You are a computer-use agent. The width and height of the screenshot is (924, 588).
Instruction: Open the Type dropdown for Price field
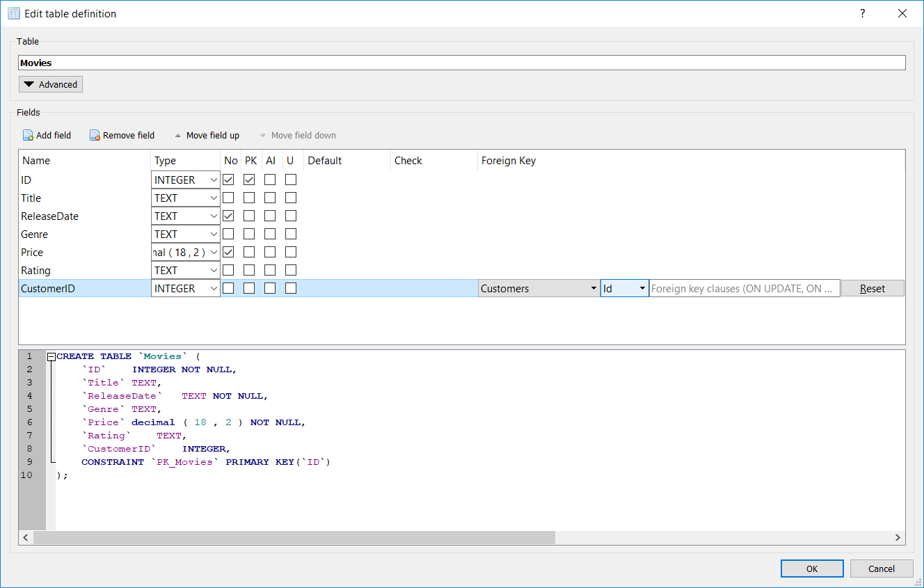click(x=186, y=253)
